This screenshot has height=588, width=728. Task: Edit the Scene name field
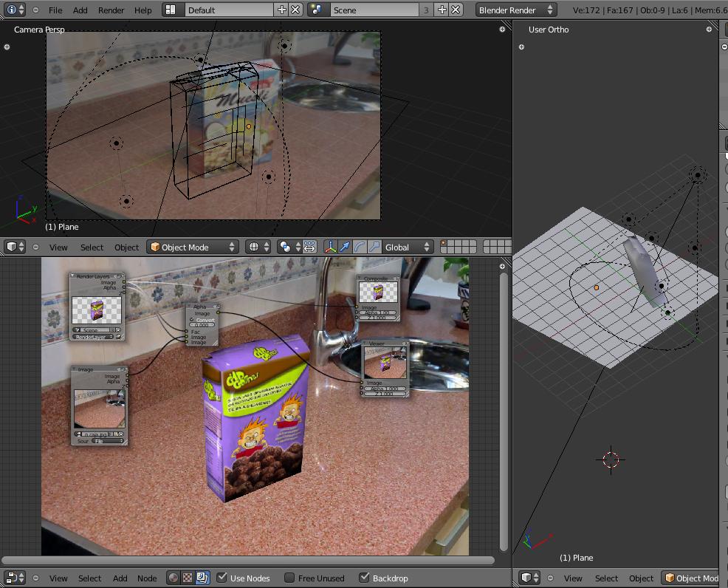(x=374, y=10)
